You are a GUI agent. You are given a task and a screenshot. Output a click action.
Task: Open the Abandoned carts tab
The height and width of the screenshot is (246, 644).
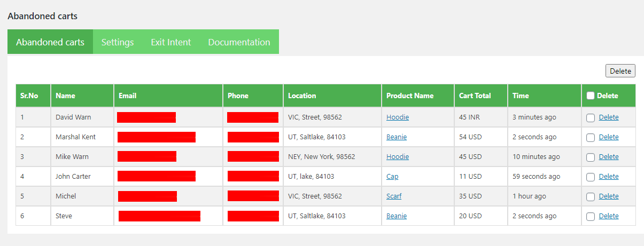coord(50,42)
